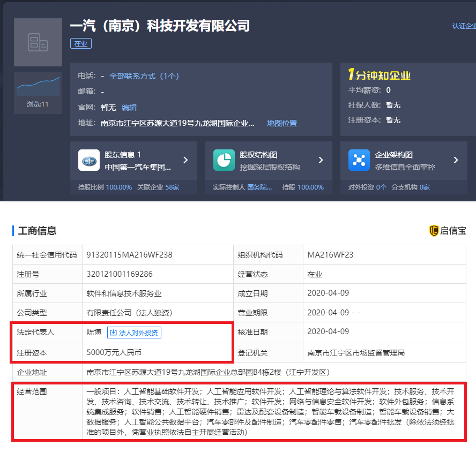476x453 pixels.
Task: Click 编辑 next to official website
Action: point(129,108)
